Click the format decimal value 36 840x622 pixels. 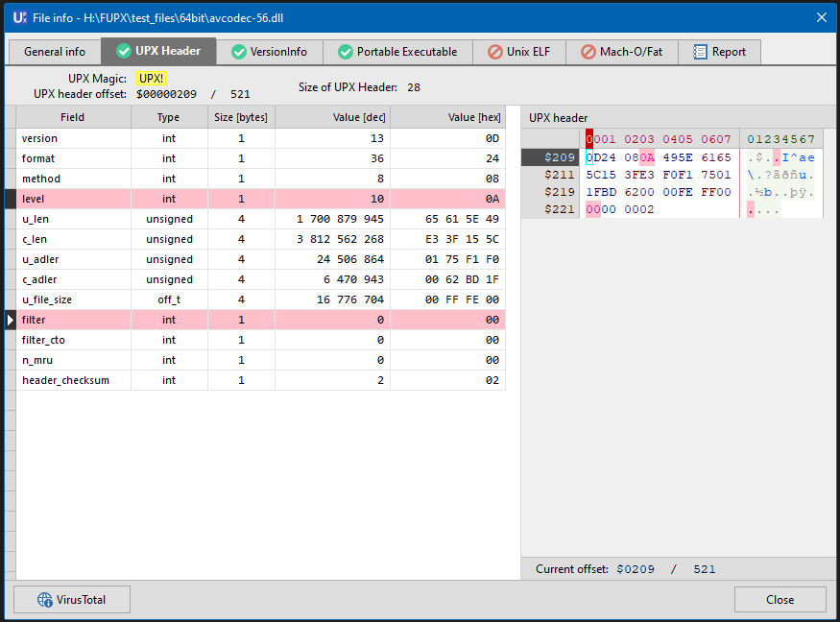pos(377,158)
